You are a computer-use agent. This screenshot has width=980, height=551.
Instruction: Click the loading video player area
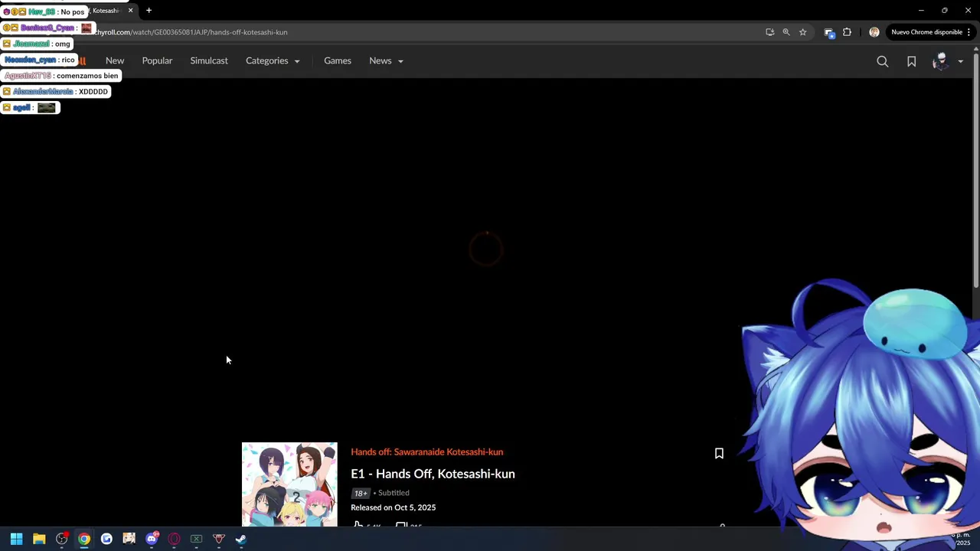(486, 249)
